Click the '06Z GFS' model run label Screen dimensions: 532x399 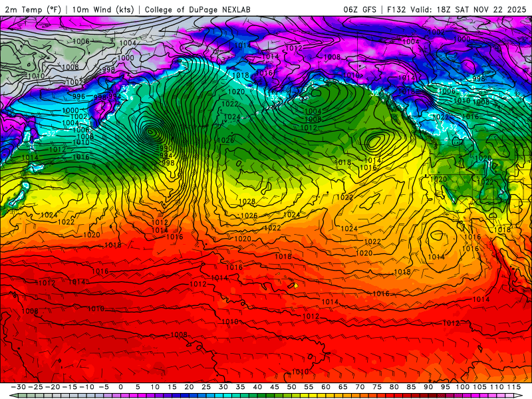(360, 9)
